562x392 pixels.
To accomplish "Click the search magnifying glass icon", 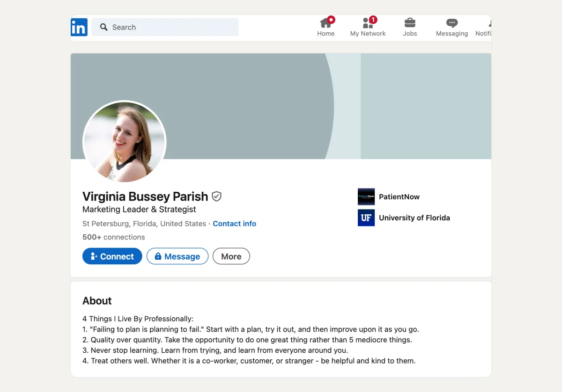I will [104, 27].
